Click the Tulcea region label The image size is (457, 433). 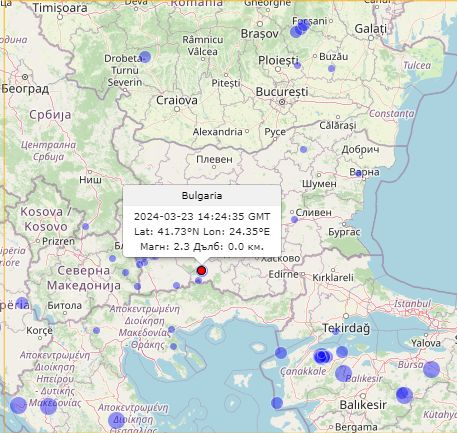417,65
